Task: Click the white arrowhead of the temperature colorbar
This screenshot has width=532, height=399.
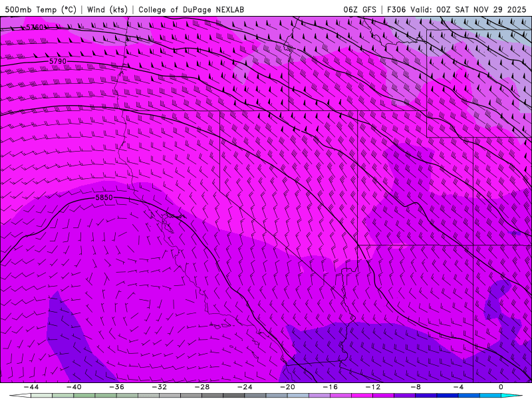Action: click(21, 396)
